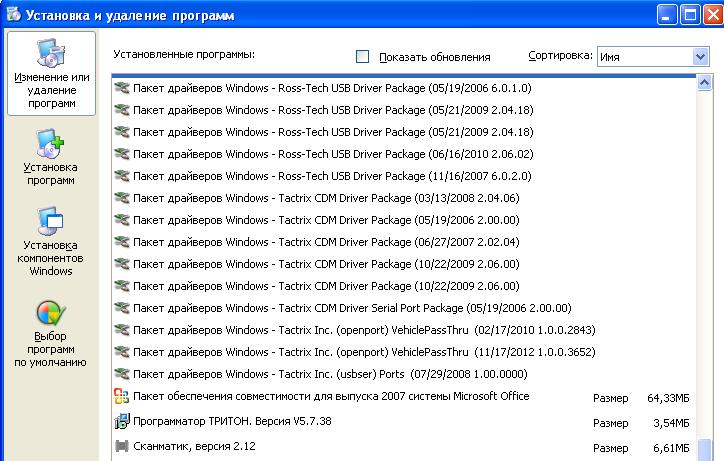
Task: Click Сканматик program icon
Action: tap(122, 446)
